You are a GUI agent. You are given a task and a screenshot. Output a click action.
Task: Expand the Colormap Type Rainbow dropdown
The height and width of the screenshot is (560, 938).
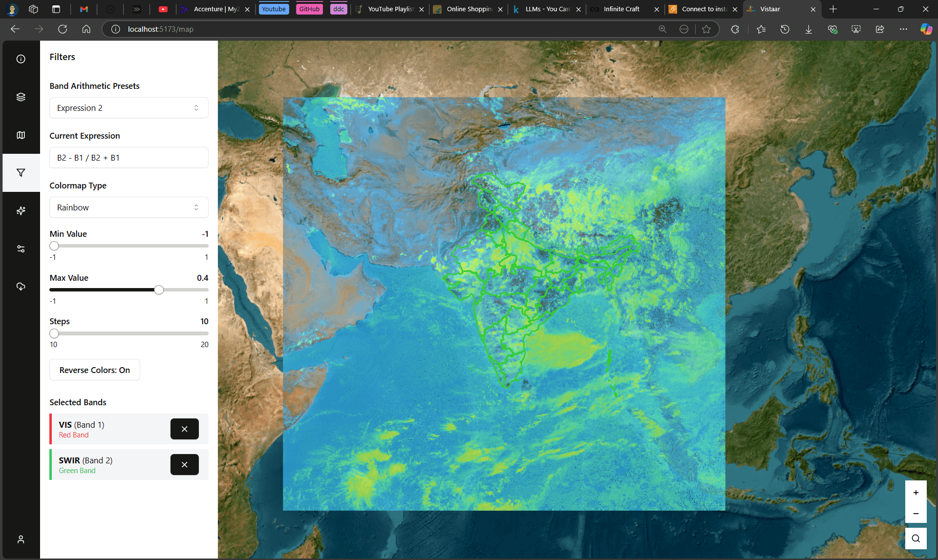pyautogui.click(x=128, y=207)
